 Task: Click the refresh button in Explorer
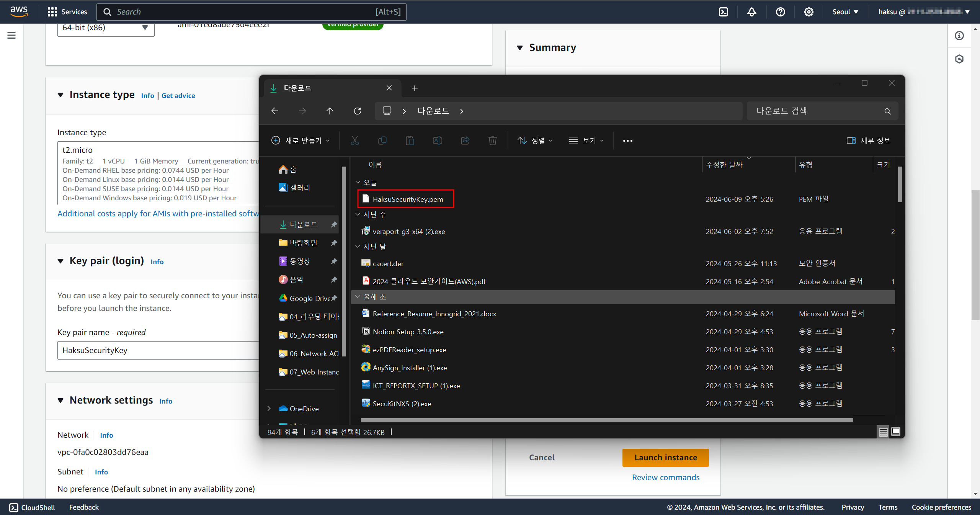[x=357, y=111]
